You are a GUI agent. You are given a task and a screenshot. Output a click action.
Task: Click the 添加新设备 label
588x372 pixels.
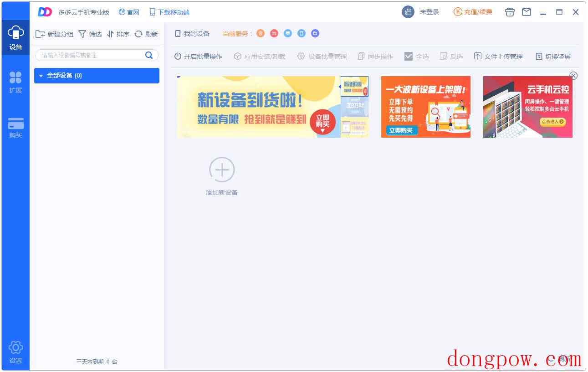coord(222,192)
